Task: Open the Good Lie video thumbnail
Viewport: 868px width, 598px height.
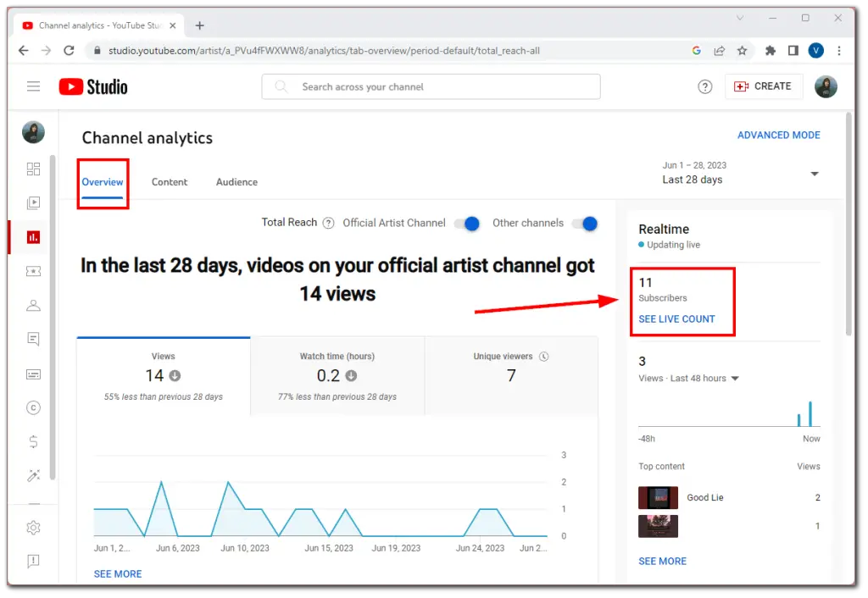Action: tap(658, 498)
